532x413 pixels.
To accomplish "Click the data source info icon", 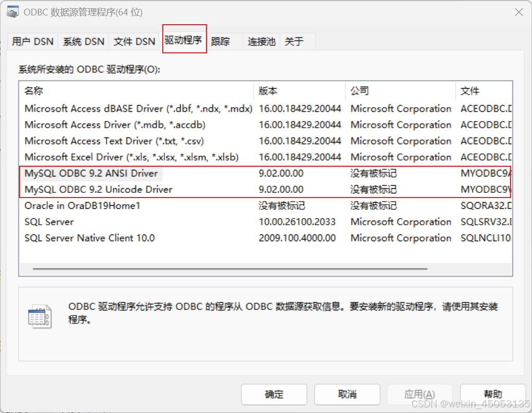I will (x=40, y=316).
